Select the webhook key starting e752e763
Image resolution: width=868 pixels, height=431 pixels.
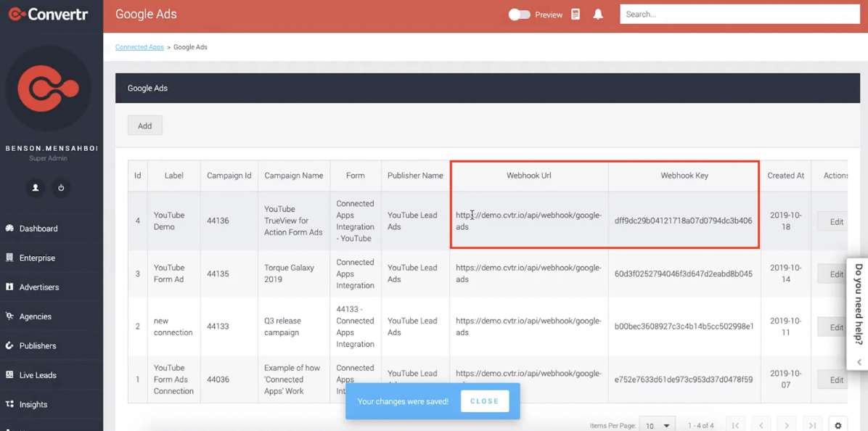[x=683, y=379]
